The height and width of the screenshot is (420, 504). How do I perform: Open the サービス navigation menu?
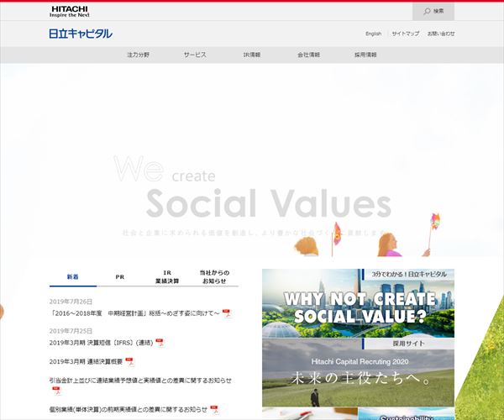pos(195,55)
